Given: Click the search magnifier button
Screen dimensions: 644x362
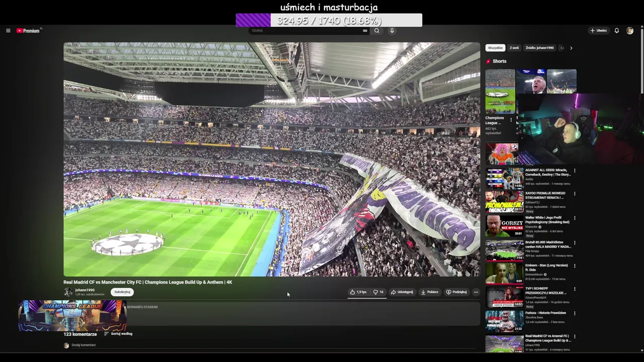Looking at the screenshot, I should coord(376,31).
